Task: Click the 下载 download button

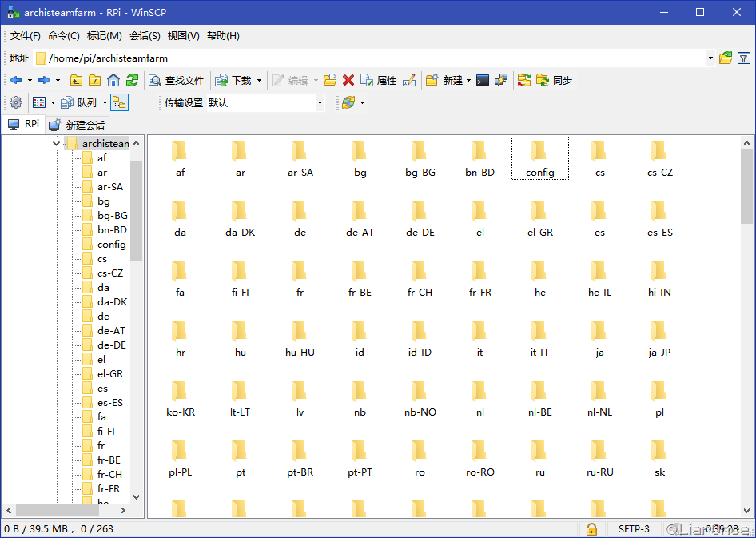Action: tap(233, 80)
